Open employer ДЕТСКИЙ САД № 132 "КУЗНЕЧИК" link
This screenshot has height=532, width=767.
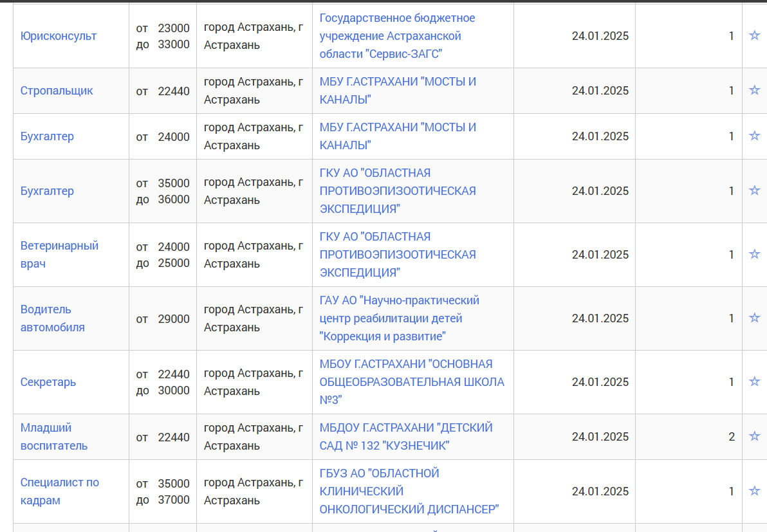click(x=405, y=436)
